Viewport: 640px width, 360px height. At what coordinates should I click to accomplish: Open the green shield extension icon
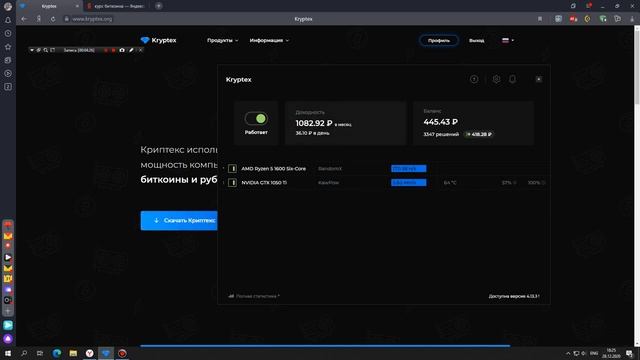tap(603, 19)
